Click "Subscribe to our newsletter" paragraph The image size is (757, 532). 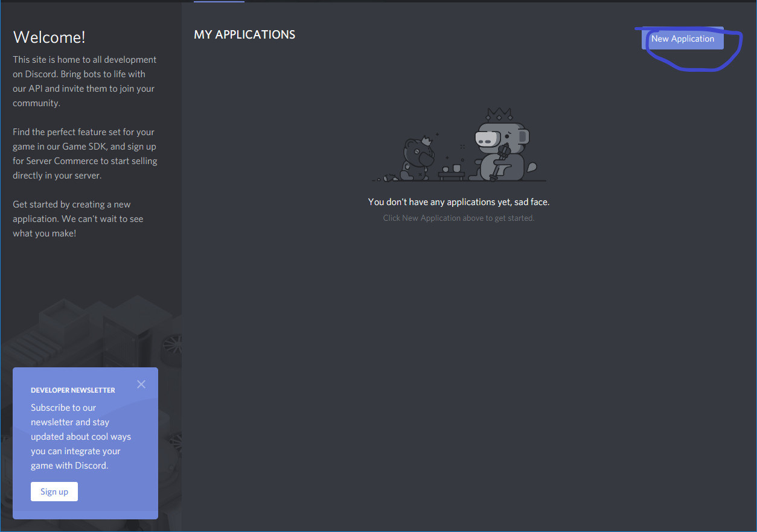pyautogui.click(x=81, y=437)
